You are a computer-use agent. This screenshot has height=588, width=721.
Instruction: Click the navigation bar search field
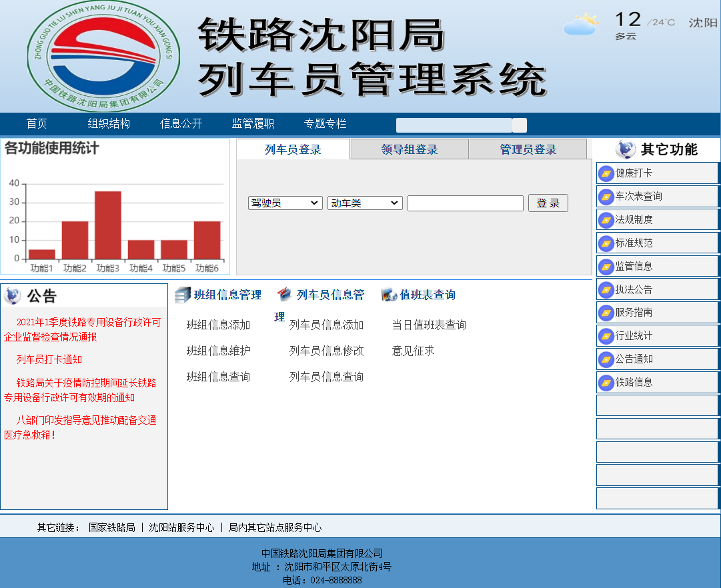(x=454, y=125)
